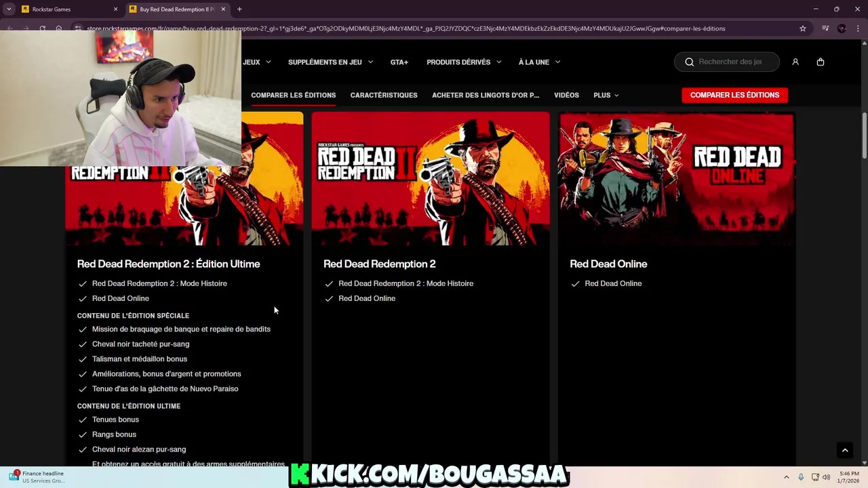This screenshot has width=868, height=488.
Task: Click the Tenues bonus item
Action: pos(115,420)
